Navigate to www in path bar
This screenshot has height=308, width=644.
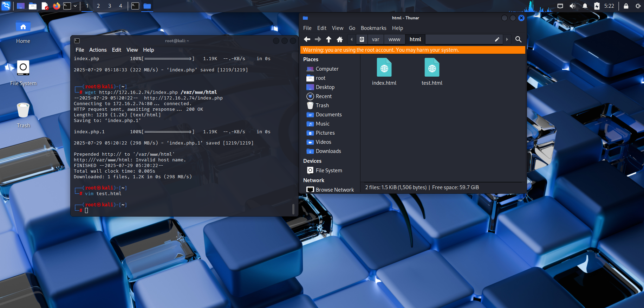(394, 39)
